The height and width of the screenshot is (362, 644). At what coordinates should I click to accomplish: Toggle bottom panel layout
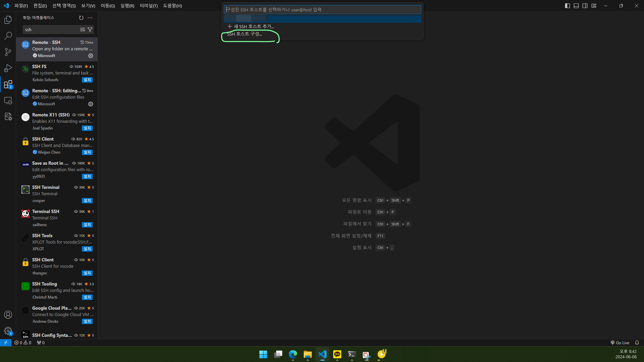pos(576,6)
